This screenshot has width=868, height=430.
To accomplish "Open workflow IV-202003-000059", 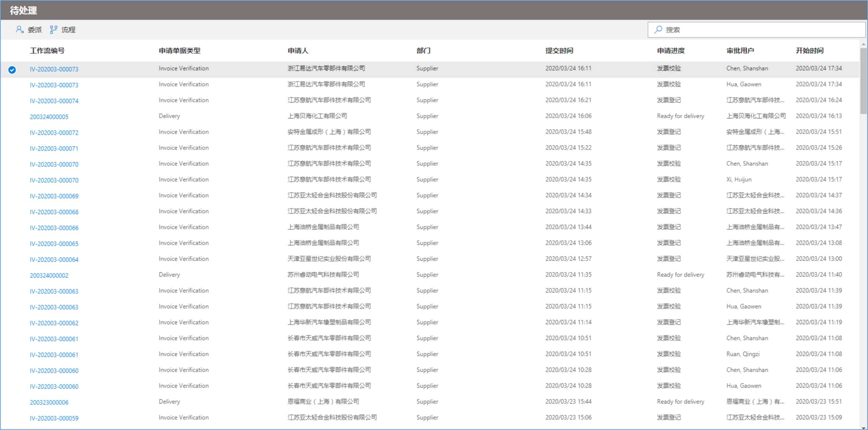I will pos(54,418).
